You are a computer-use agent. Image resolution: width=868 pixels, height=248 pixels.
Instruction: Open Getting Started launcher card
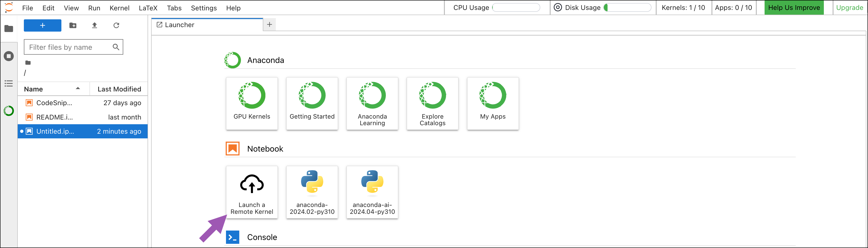point(312,103)
